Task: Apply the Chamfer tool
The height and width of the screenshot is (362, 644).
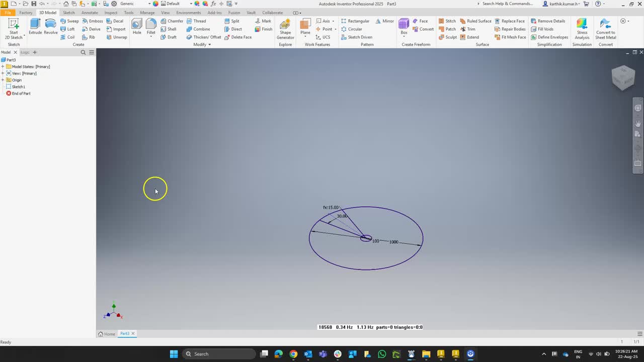Action: click(x=172, y=21)
